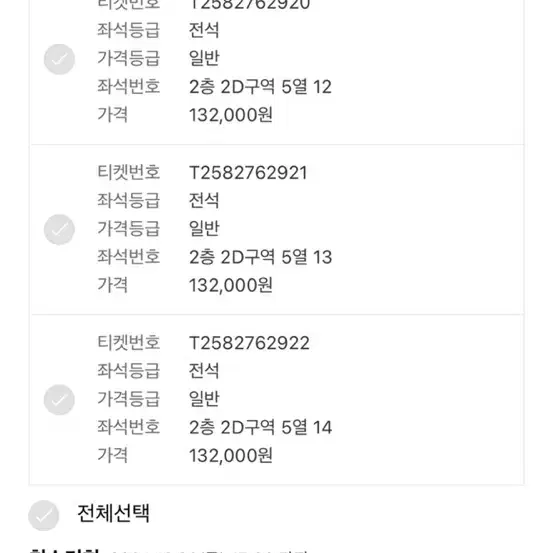Select seat text 2층 2D구역 5열 13
Viewport: 553px width, 553px height.
coord(261,257)
